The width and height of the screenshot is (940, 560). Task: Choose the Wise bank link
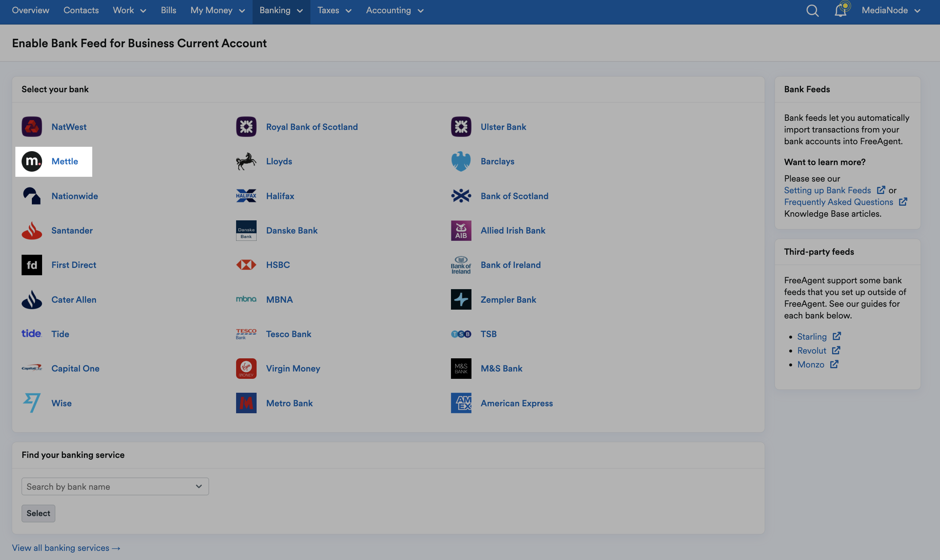pos(61,403)
